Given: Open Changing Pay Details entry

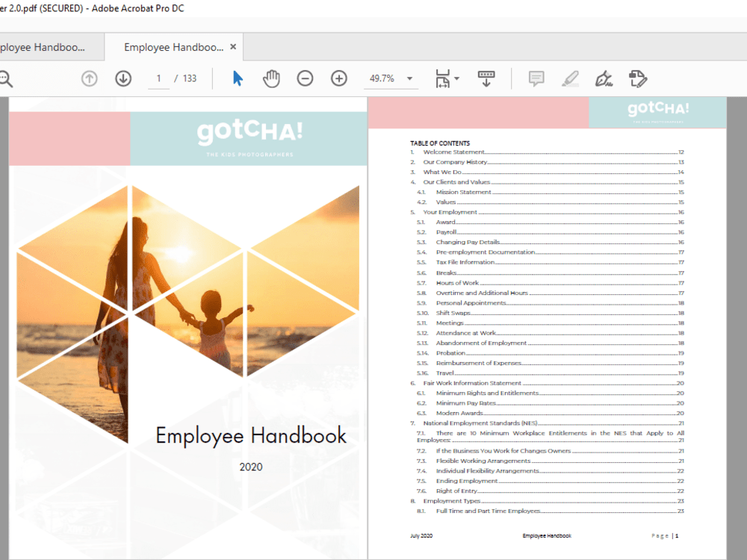Looking at the screenshot, I should click(551, 242).
